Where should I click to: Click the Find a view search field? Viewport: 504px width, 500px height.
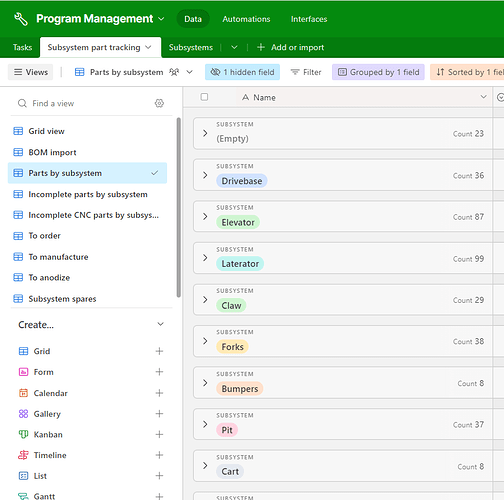[87, 103]
